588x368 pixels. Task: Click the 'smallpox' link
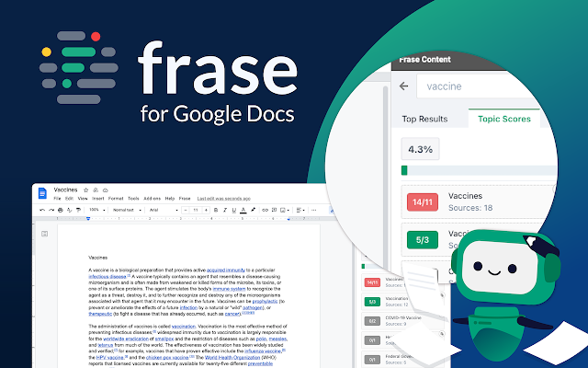point(164,339)
